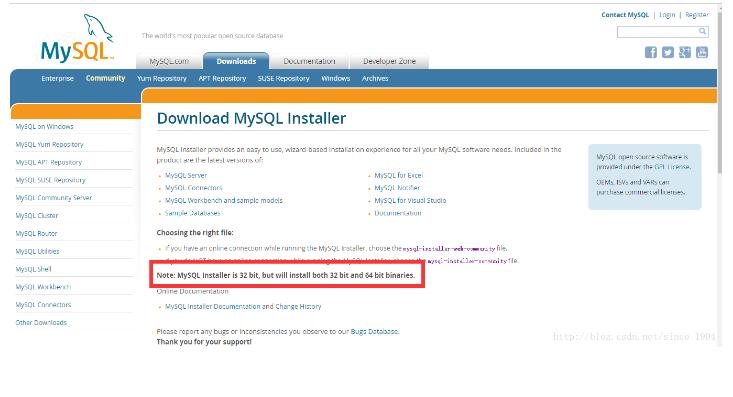The width and height of the screenshot is (733, 397).
Task: Open MySQL SUSE Repository sidebar link
Action: coord(50,180)
